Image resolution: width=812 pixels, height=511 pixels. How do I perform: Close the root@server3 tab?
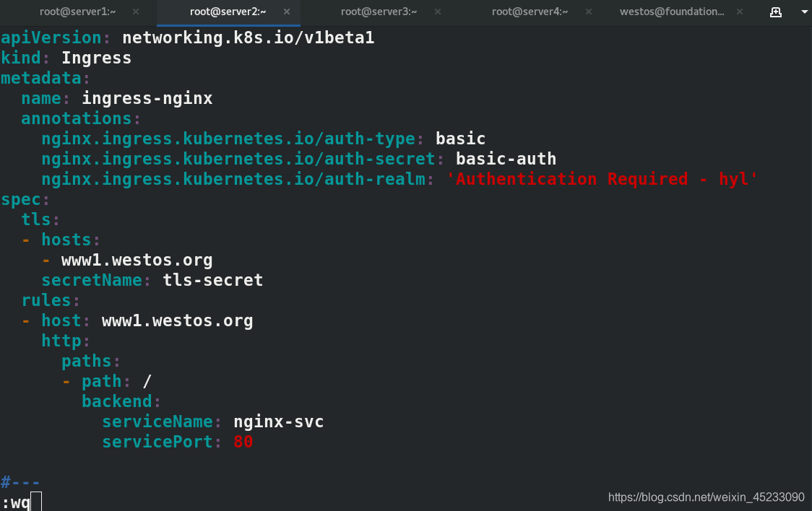[x=438, y=12]
